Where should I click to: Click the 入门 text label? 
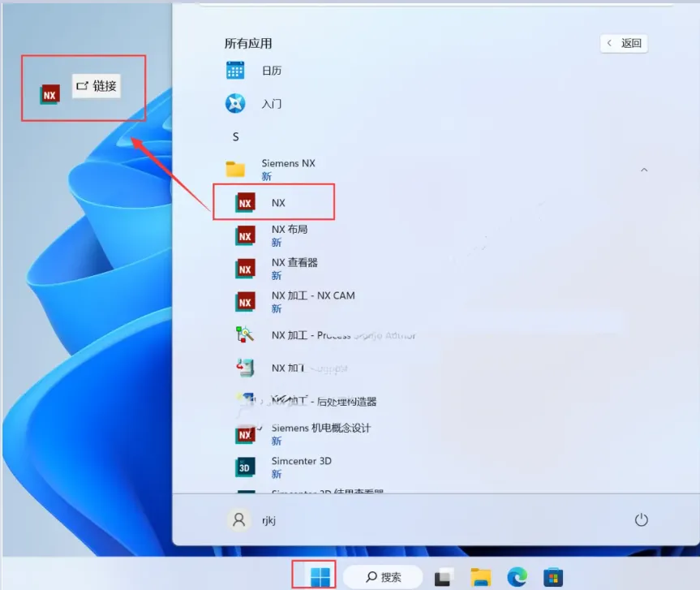click(x=272, y=104)
